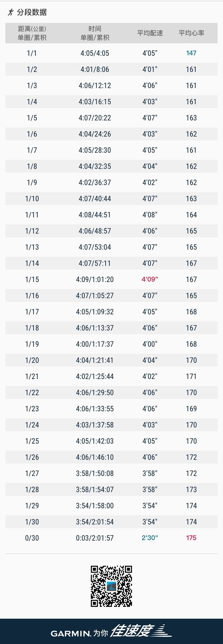223x644 pixels.
Task: Click the 4:00/1:17:37 time cell
Action: click(x=95, y=344)
